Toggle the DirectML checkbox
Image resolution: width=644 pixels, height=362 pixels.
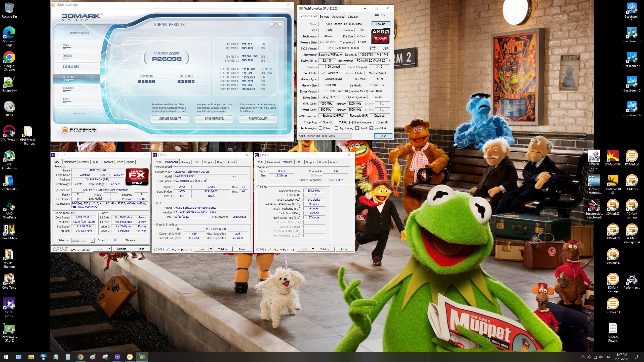click(x=375, y=122)
